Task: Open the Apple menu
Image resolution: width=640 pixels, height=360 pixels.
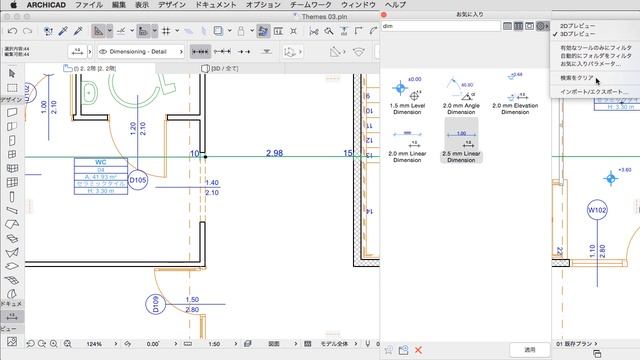Action: tap(13, 5)
